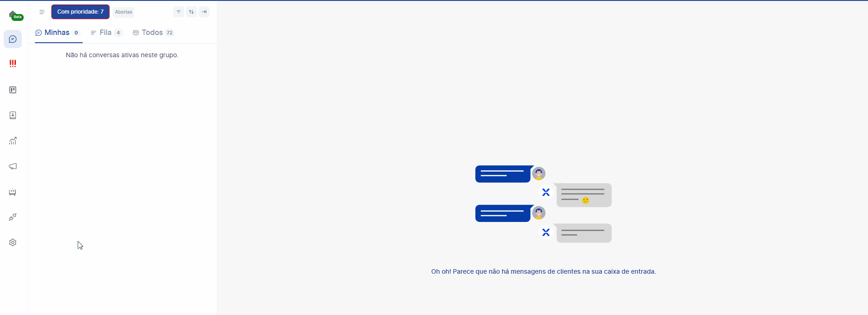868x315 pixels.
Task: Open the home icon with Beta badge
Action: click(13, 15)
